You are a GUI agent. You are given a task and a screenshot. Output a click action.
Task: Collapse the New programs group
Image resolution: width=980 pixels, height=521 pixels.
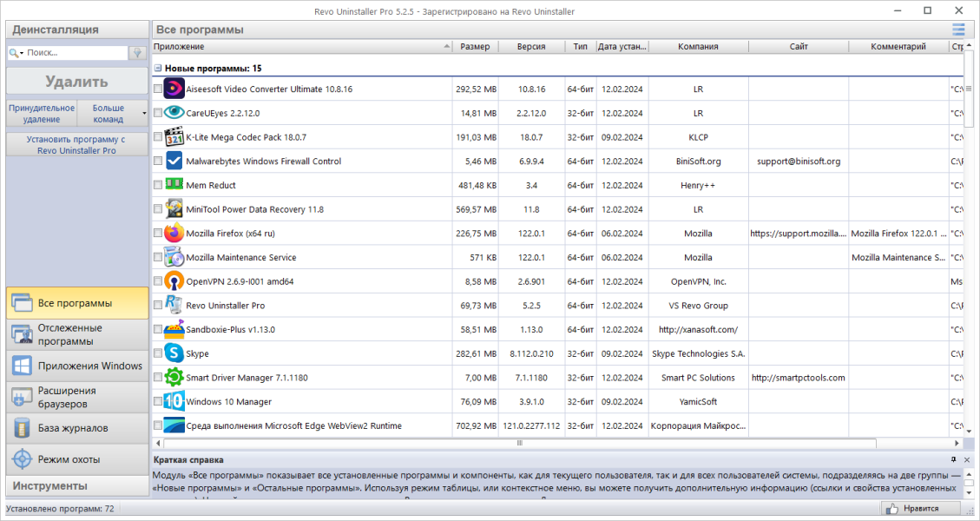coord(158,69)
